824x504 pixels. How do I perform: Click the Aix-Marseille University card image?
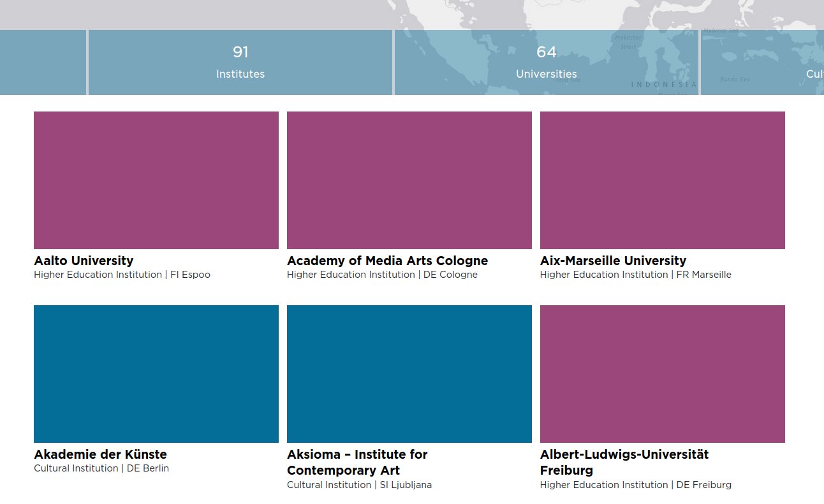click(663, 180)
